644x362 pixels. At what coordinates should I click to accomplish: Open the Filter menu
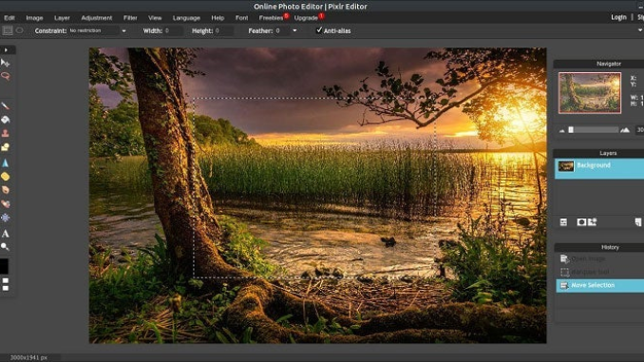tap(130, 18)
